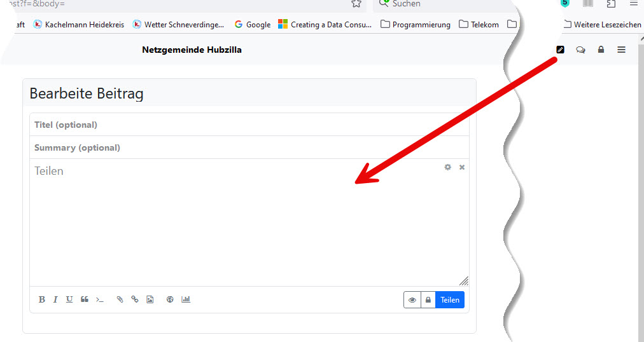Click the lock icon in the top navbar
The width and height of the screenshot is (644, 342).
coord(601,50)
